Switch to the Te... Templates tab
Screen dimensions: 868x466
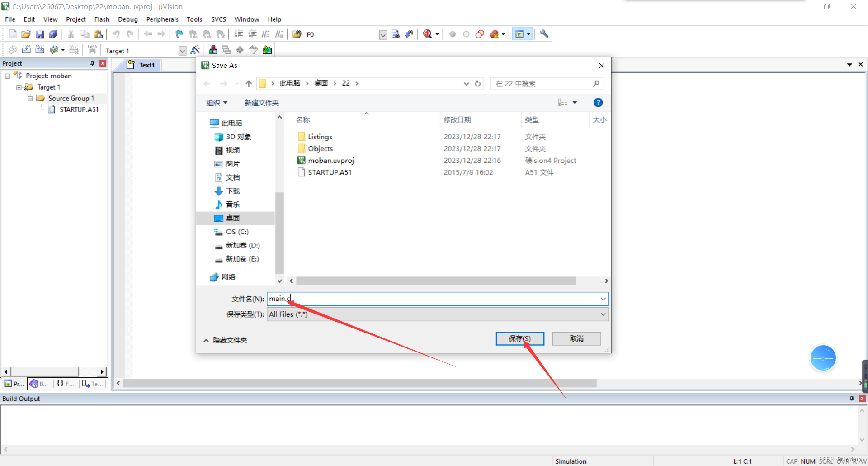click(92, 384)
